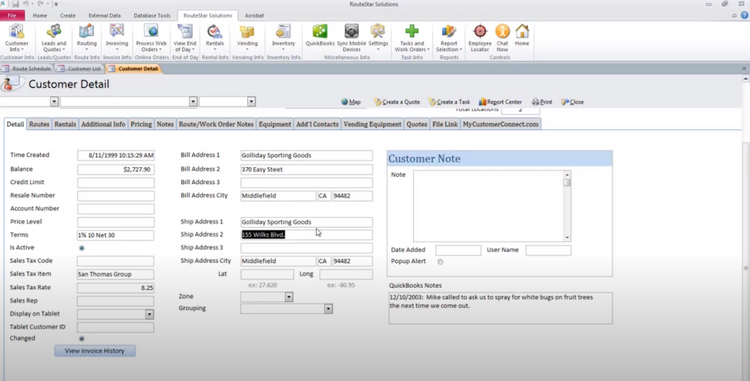Click the Close toolbar button
The width and height of the screenshot is (750, 381).
point(573,102)
